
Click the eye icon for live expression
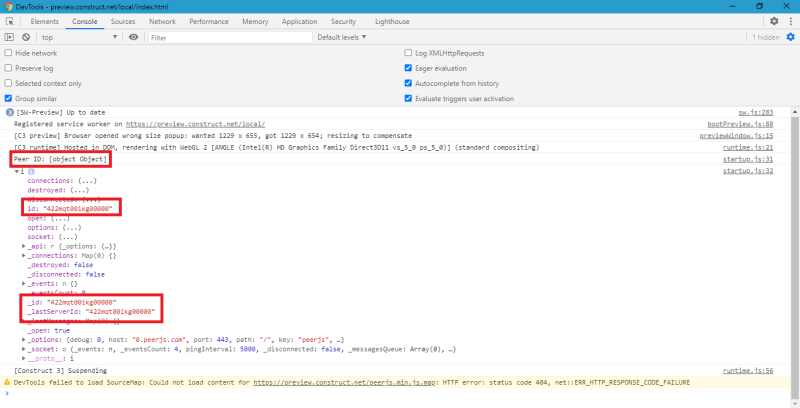133,37
